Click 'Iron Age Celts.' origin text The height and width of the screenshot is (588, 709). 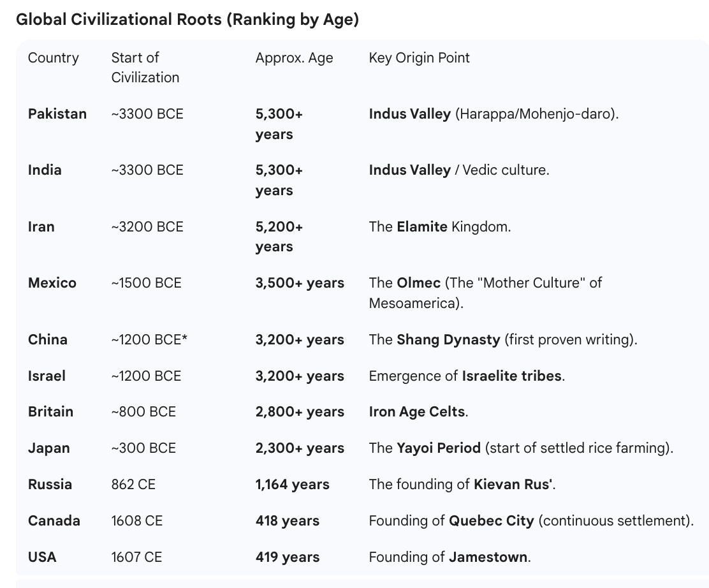419,411
